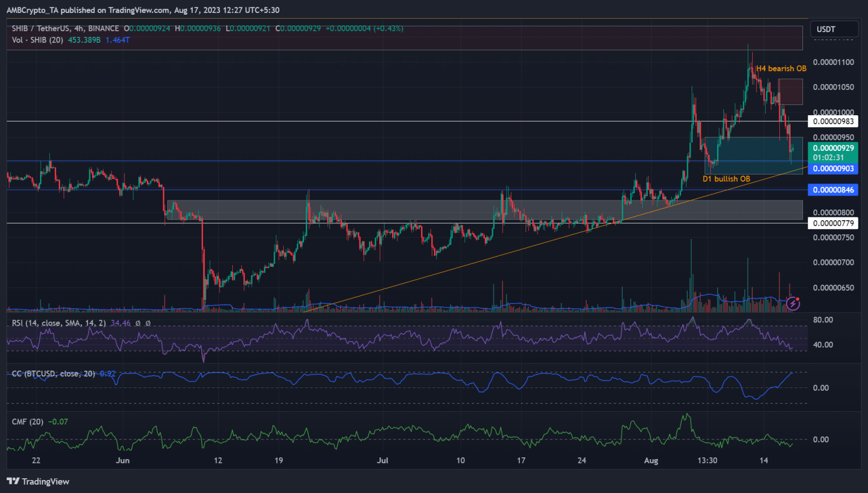Click the CMF (20) indicator legend
The image size is (868, 493).
coord(28,422)
